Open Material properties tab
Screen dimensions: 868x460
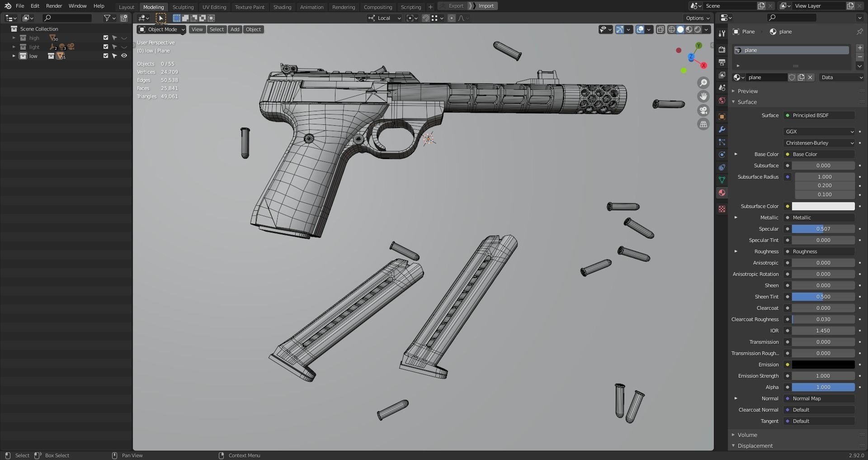(x=722, y=193)
